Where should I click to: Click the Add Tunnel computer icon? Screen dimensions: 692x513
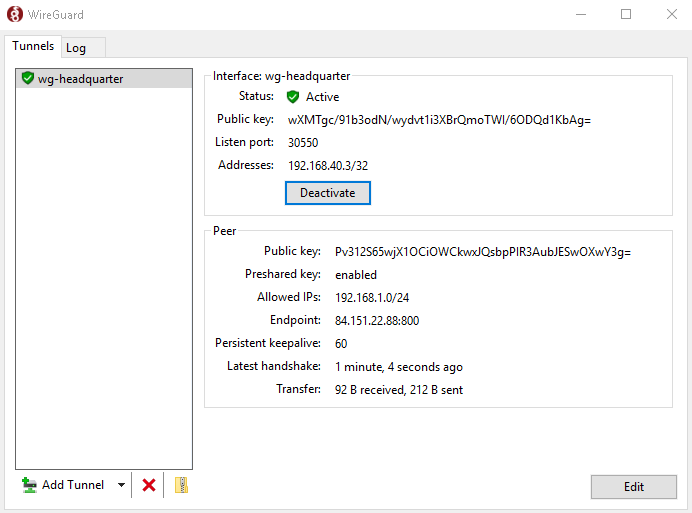point(29,485)
